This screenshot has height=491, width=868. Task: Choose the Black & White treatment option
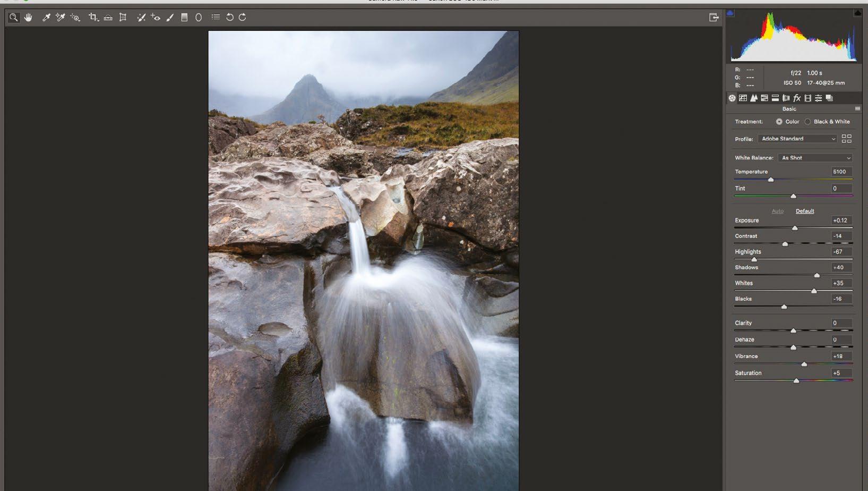coord(807,122)
